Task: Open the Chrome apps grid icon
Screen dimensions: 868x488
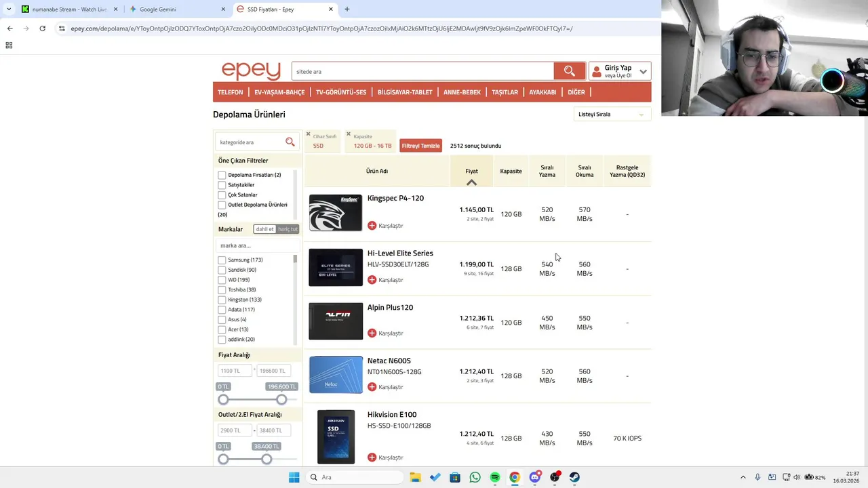Action: [x=9, y=45]
